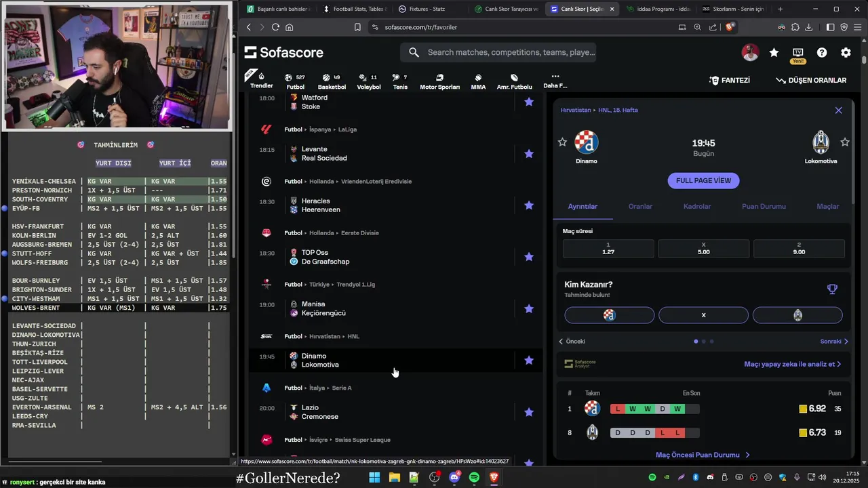This screenshot has width=868, height=488.
Task: Click the Brave Shields lion icon
Action: tap(730, 27)
